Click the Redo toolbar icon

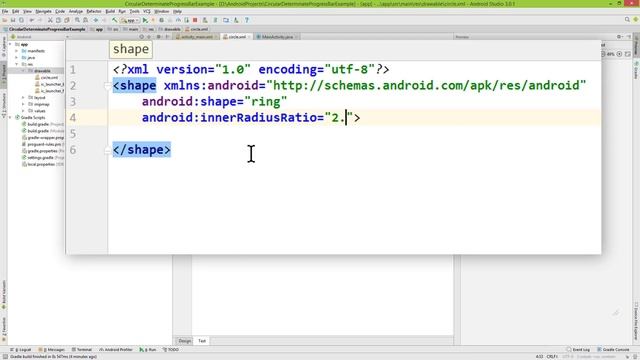(40, 20)
